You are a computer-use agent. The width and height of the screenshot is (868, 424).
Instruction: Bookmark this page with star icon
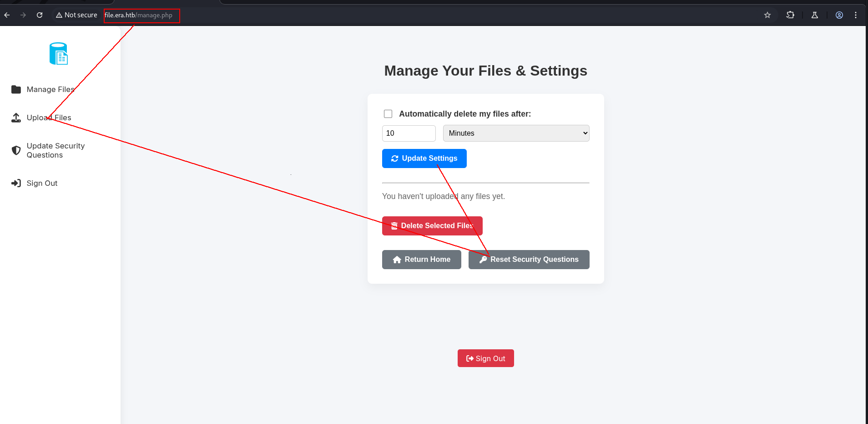[767, 15]
